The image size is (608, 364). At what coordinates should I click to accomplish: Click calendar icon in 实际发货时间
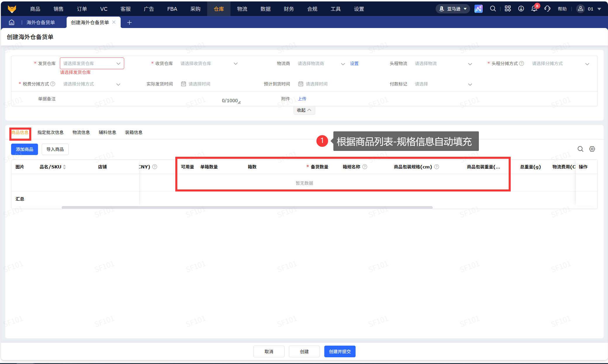[x=183, y=84]
